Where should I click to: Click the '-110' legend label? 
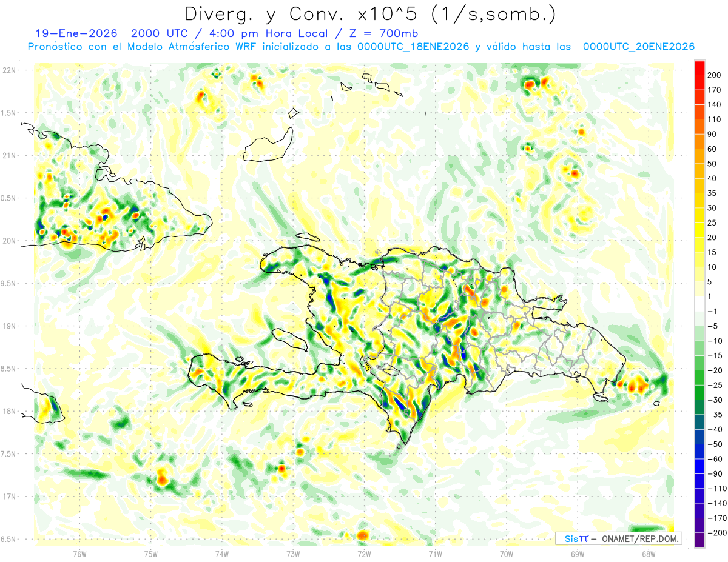click(x=717, y=488)
